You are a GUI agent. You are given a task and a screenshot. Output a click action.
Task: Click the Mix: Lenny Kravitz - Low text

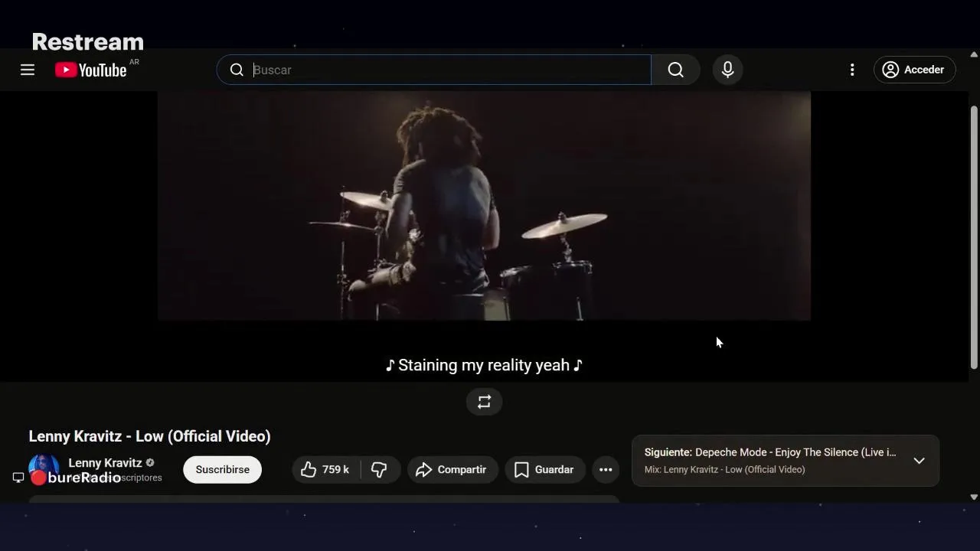[x=724, y=469]
